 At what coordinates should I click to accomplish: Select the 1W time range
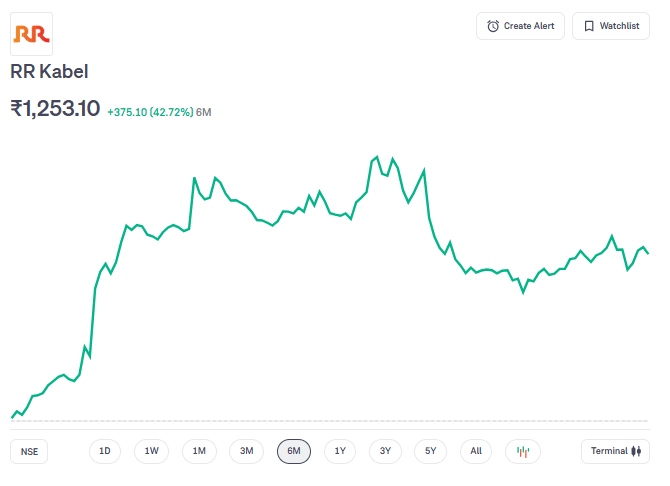tap(151, 451)
